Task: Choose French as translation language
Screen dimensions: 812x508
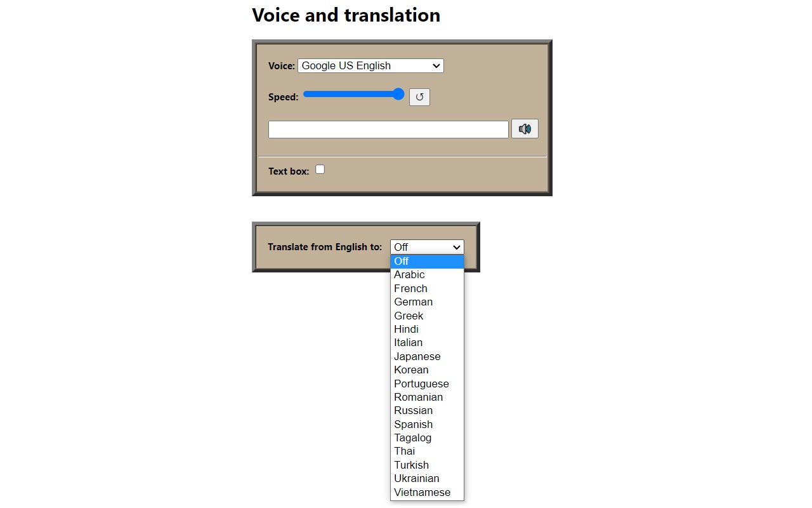Action: click(x=410, y=288)
